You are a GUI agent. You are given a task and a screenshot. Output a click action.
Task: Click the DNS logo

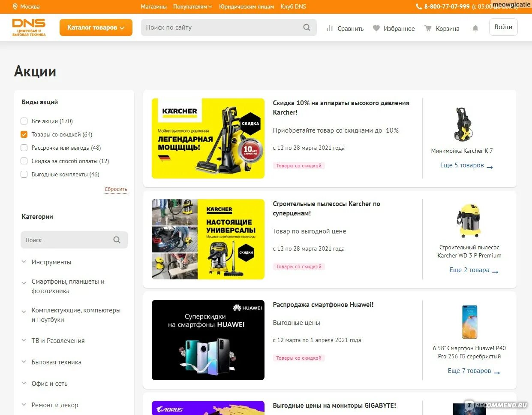coord(29,27)
